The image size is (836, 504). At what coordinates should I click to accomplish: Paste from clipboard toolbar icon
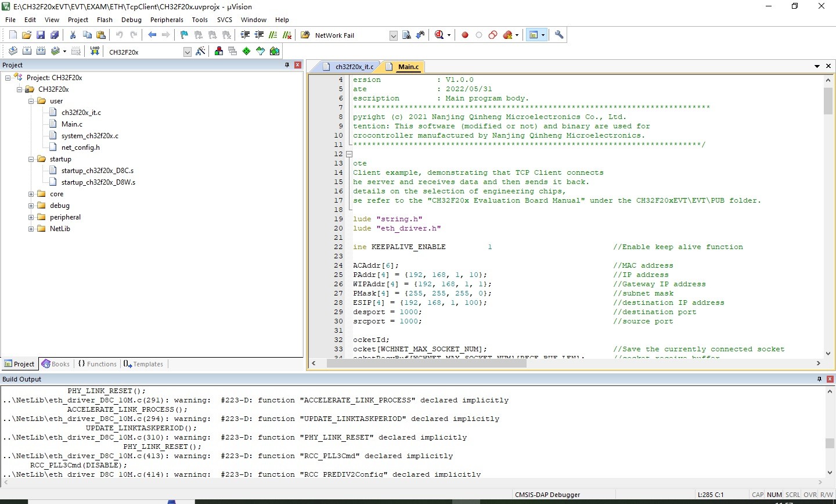click(x=100, y=35)
